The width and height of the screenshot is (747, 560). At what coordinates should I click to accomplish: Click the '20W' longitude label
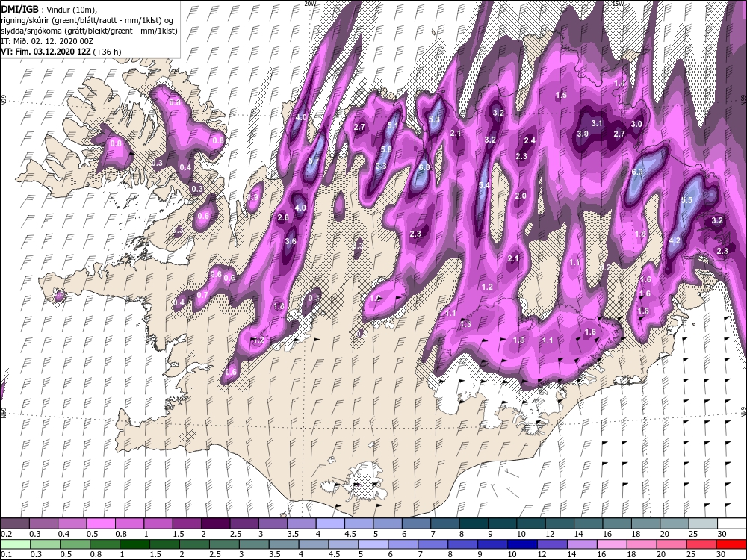point(310,3)
